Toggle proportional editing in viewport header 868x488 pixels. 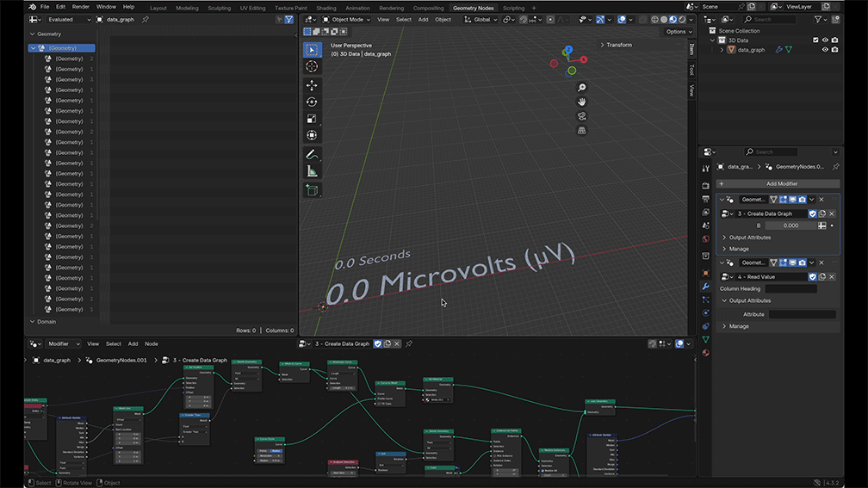(x=550, y=19)
